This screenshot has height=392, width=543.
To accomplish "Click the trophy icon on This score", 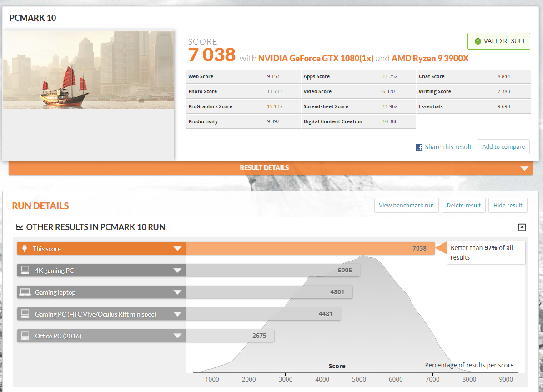I will pyautogui.click(x=25, y=249).
